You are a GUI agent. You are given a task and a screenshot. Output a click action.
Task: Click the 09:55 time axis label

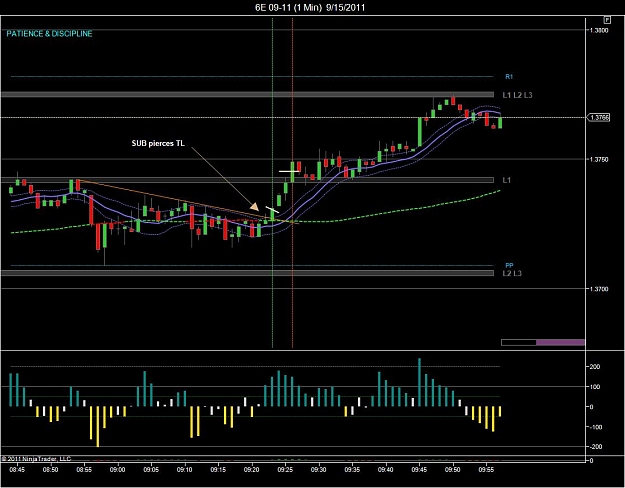(x=486, y=470)
